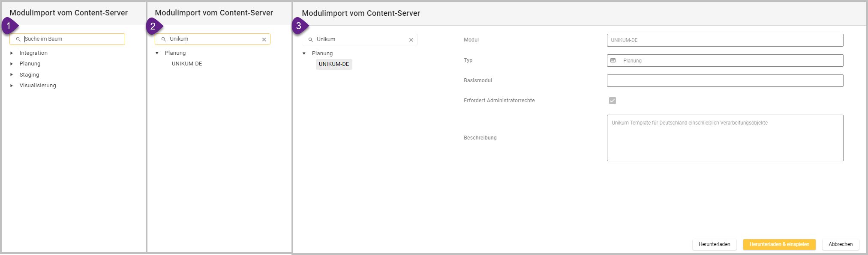This screenshot has height=255, width=868.
Task: Toggle 'Erfordert Administratorrechte' checkbox
Action: (613, 101)
